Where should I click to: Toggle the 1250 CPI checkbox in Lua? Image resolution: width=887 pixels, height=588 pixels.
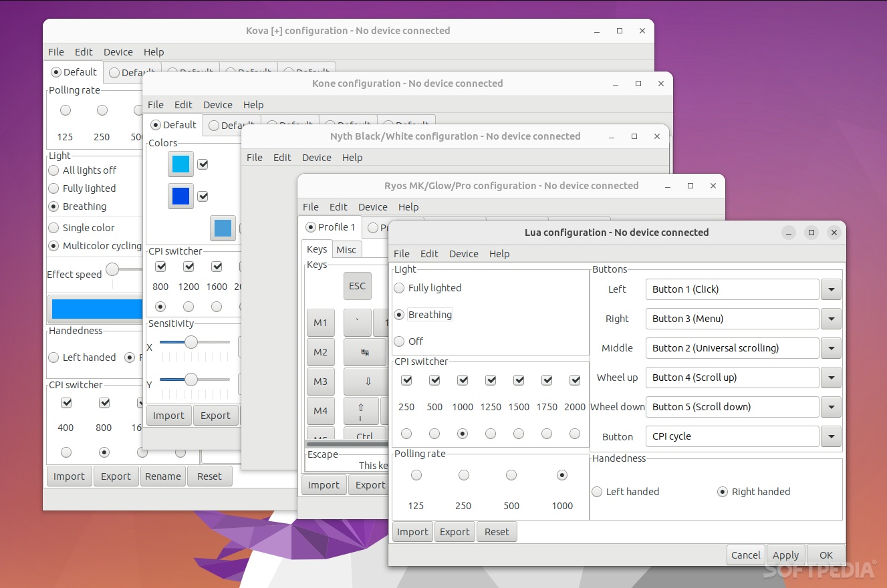pyautogui.click(x=491, y=380)
